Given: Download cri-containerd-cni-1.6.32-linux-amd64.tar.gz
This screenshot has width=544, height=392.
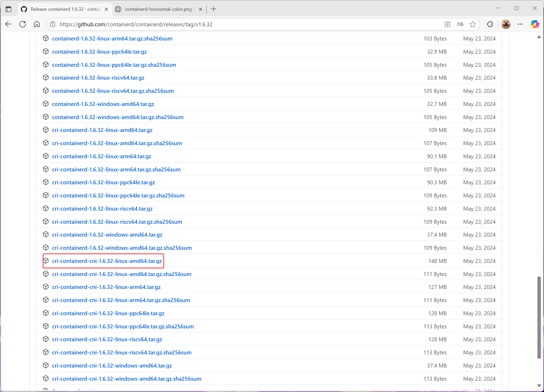Looking at the screenshot, I should point(107,261).
